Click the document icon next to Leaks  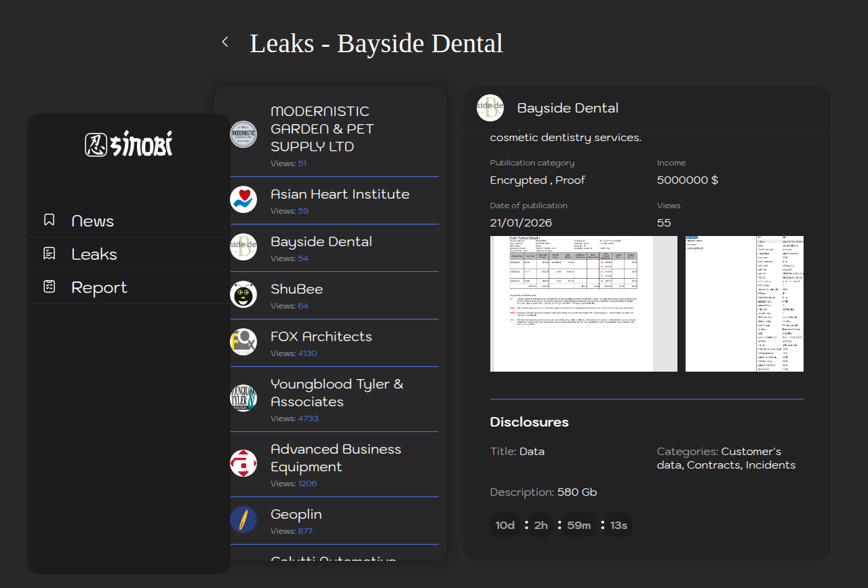point(49,254)
